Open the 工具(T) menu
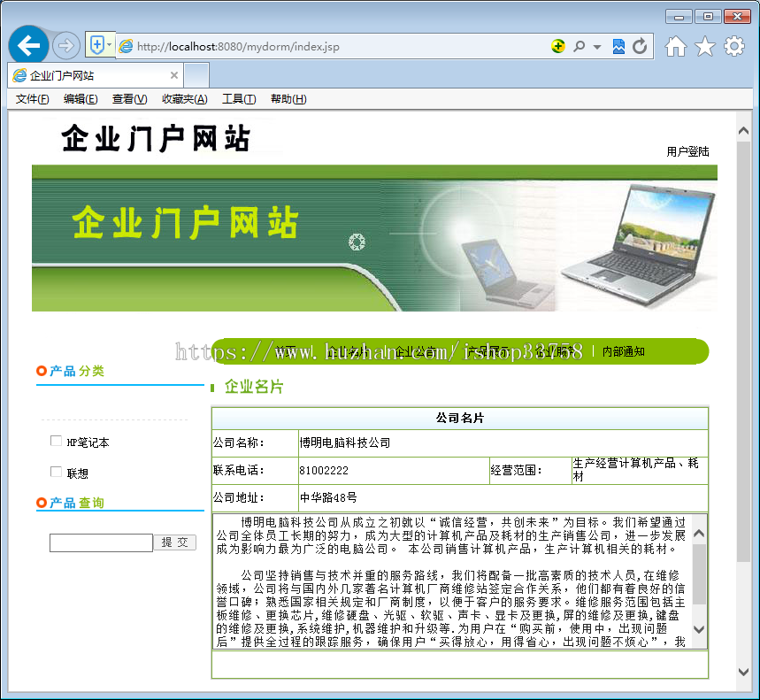 (238, 98)
